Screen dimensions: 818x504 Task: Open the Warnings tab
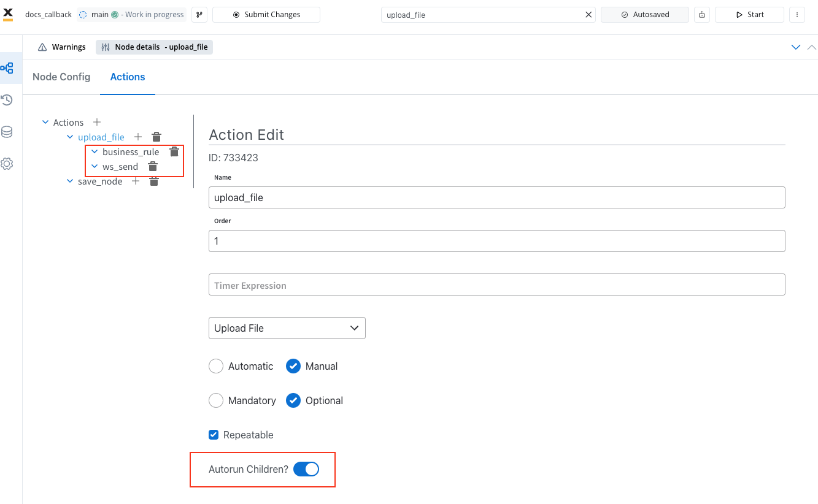[x=62, y=47]
